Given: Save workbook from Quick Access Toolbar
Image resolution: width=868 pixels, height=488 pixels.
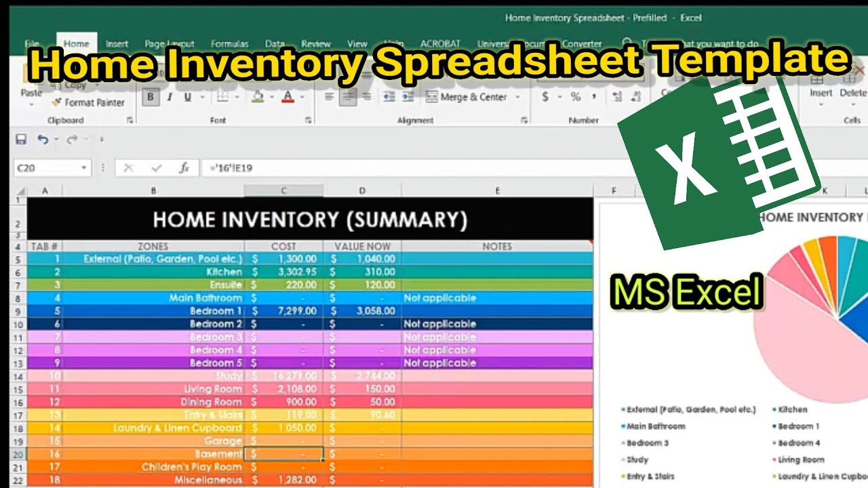Looking at the screenshot, I should point(21,140).
